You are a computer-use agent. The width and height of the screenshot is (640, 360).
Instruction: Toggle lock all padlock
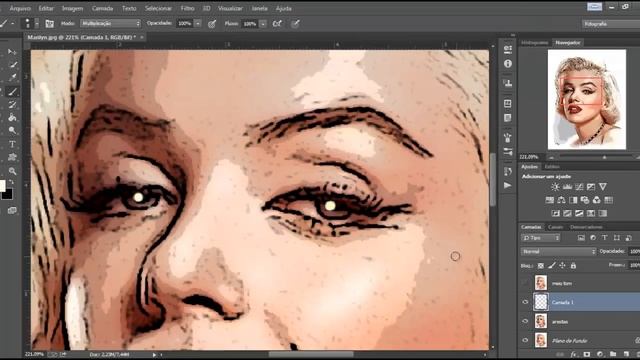pyautogui.click(x=573, y=266)
